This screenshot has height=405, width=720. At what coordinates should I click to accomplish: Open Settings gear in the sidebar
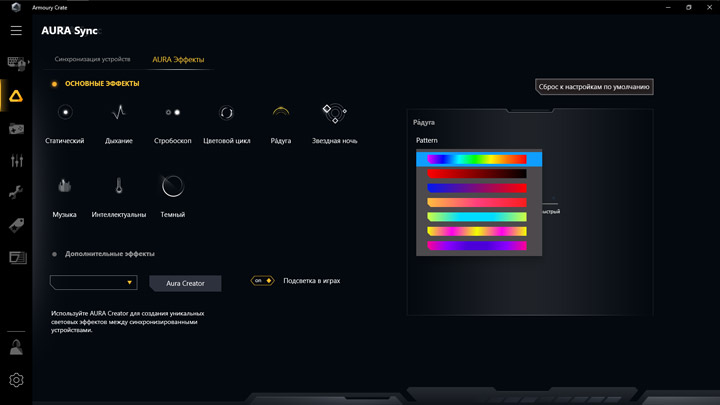pos(16,380)
